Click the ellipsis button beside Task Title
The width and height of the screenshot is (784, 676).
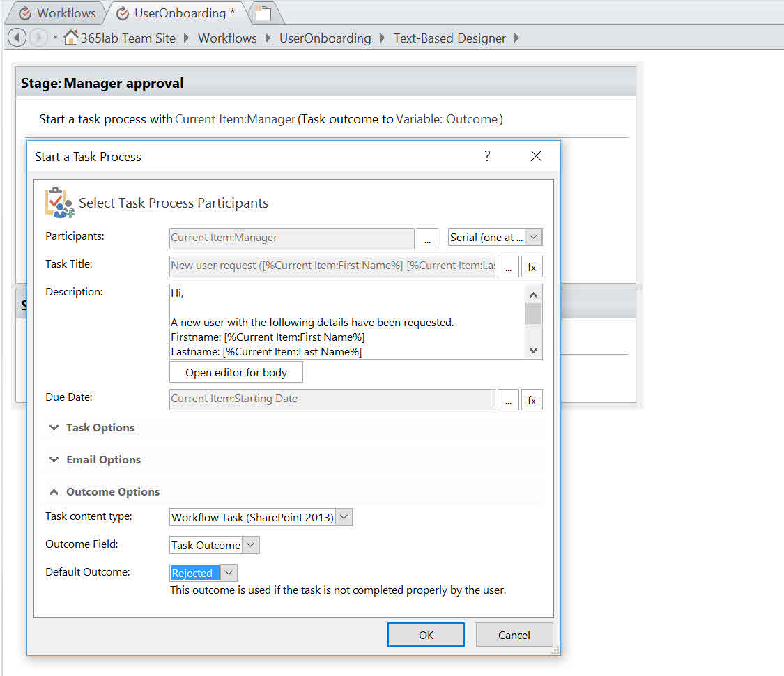[508, 267]
